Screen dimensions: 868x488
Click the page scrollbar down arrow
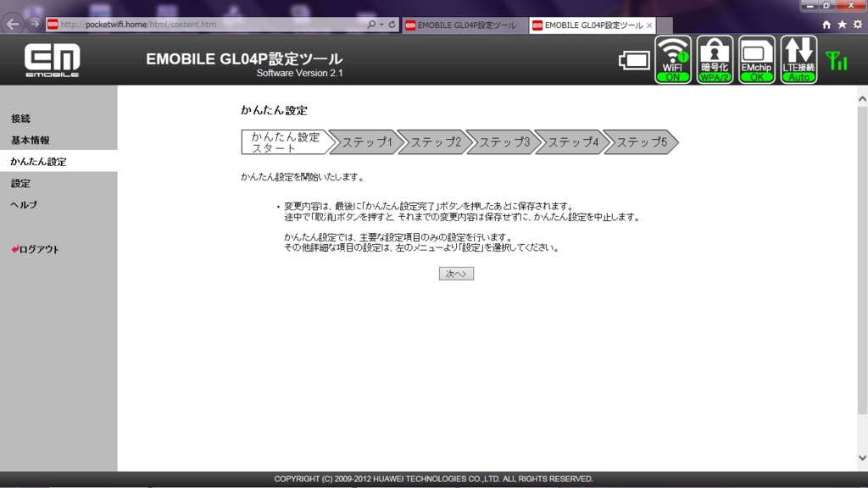tap(862, 457)
